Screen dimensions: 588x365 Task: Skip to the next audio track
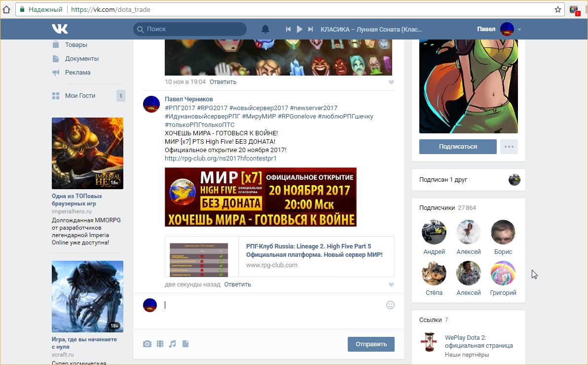[x=310, y=29]
